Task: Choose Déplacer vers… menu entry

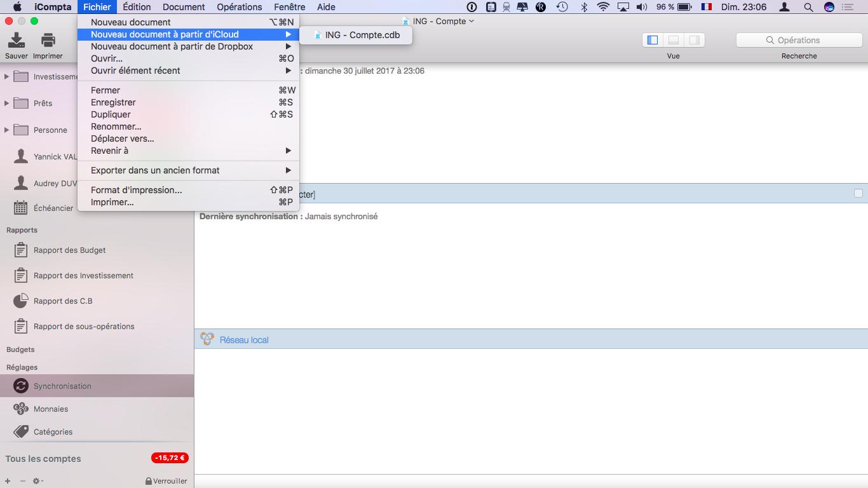Action: coord(188,139)
